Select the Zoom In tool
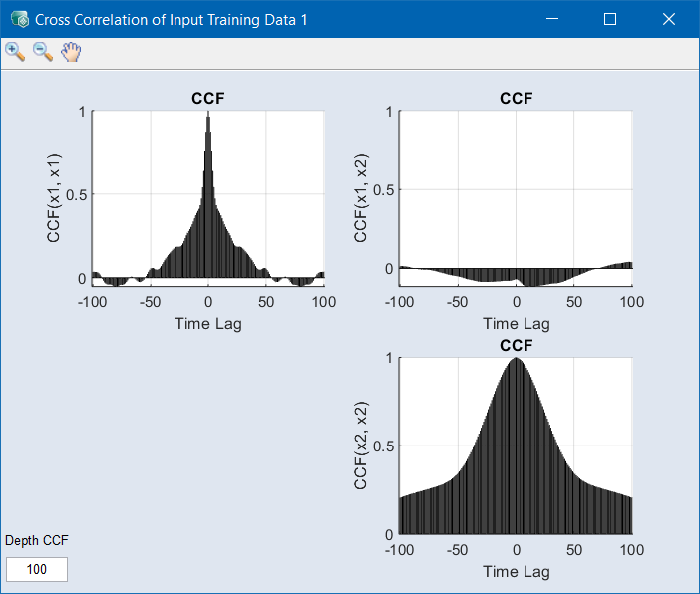Image resolution: width=700 pixels, height=594 pixels. [15, 52]
